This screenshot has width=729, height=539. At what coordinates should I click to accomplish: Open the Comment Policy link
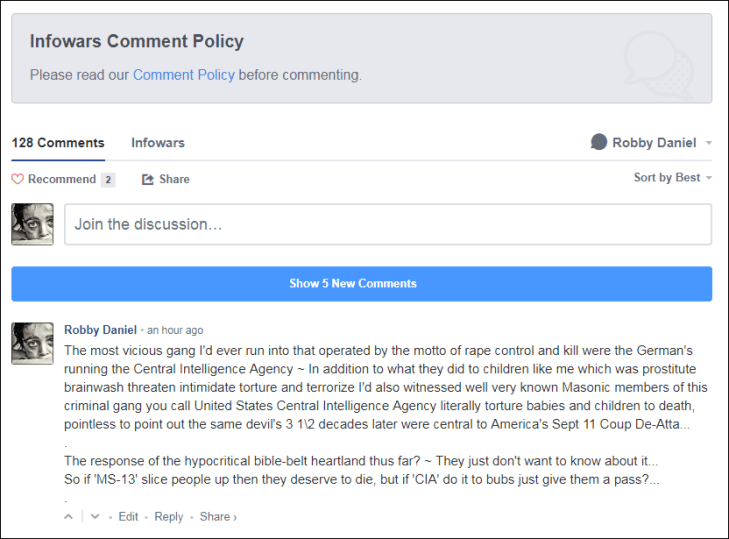(x=183, y=75)
